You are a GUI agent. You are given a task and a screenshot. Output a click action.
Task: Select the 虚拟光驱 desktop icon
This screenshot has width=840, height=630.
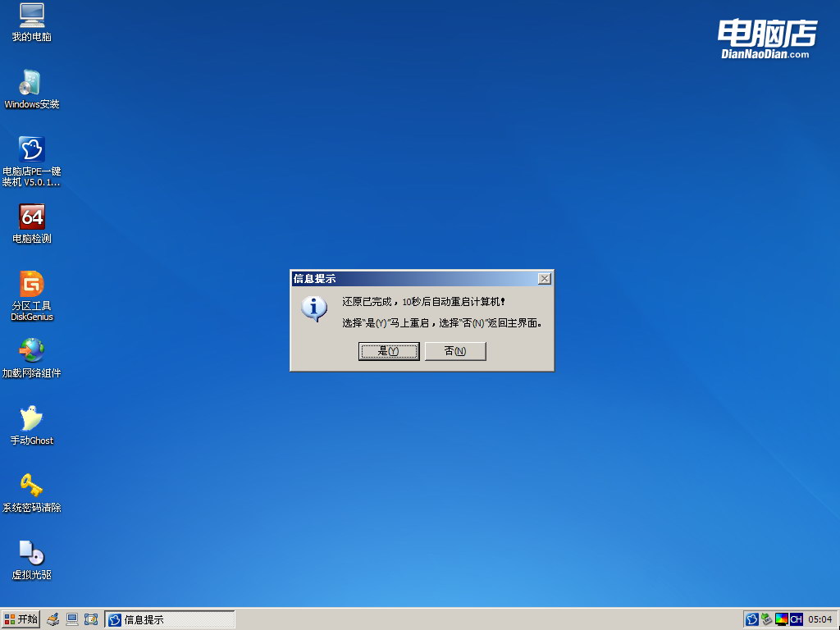tap(31, 553)
